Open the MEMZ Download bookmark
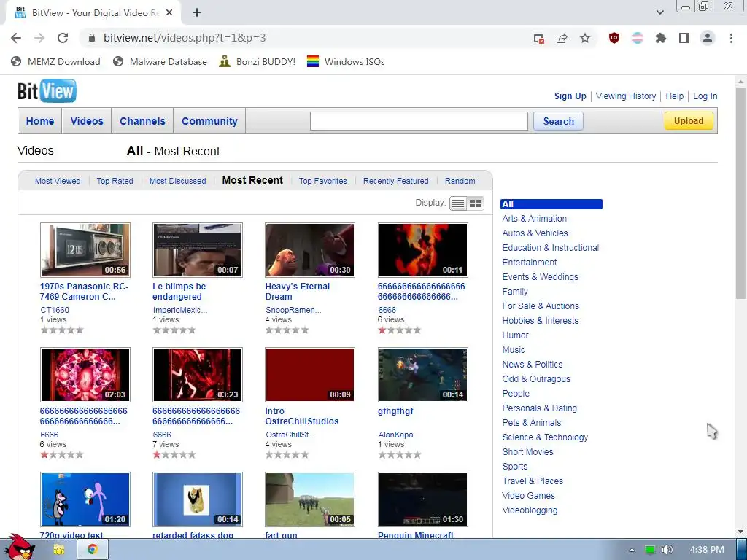 tap(55, 61)
